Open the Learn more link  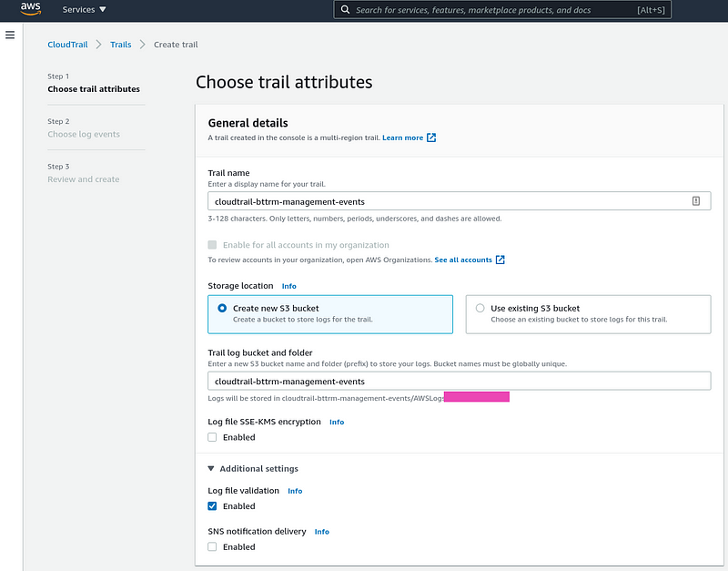(x=402, y=138)
